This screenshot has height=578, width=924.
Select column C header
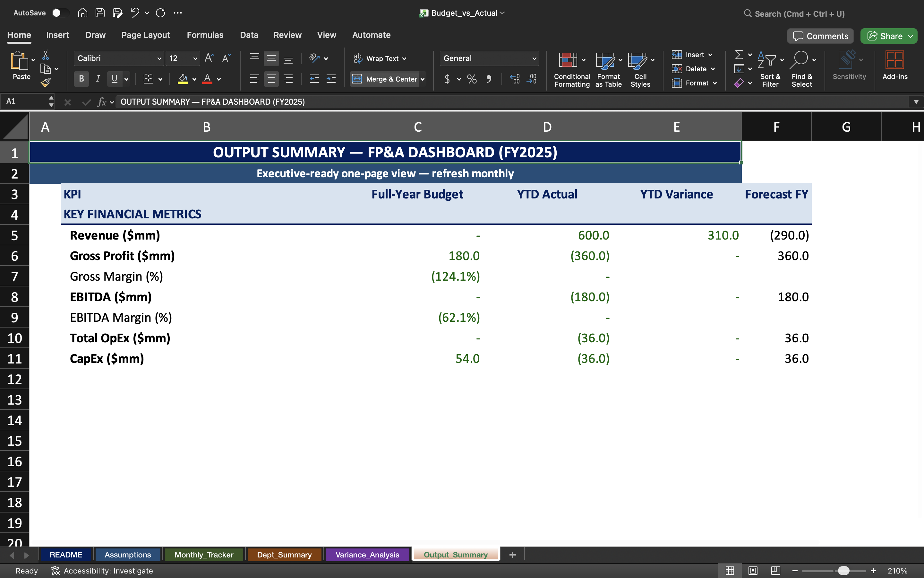pos(418,127)
